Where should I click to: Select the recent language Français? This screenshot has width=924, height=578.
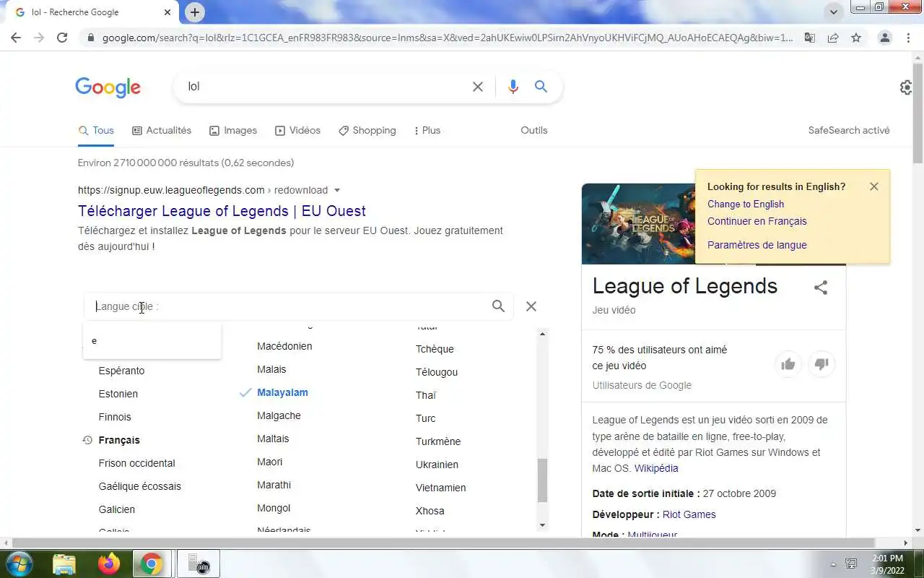coord(119,441)
